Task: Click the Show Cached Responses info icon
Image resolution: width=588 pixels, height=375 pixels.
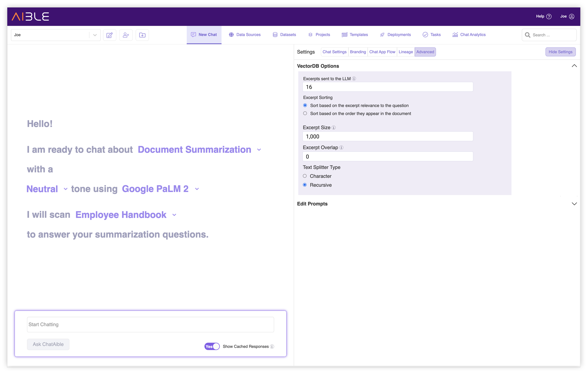Action: (x=272, y=346)
